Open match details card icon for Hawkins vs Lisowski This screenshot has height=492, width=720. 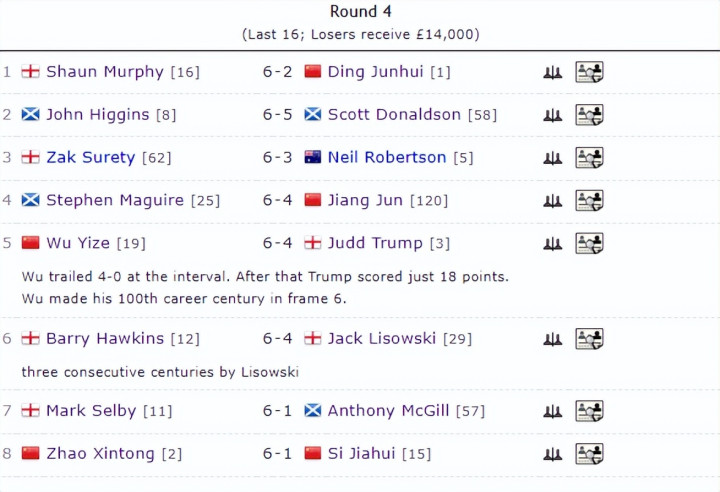pos(589,339)
